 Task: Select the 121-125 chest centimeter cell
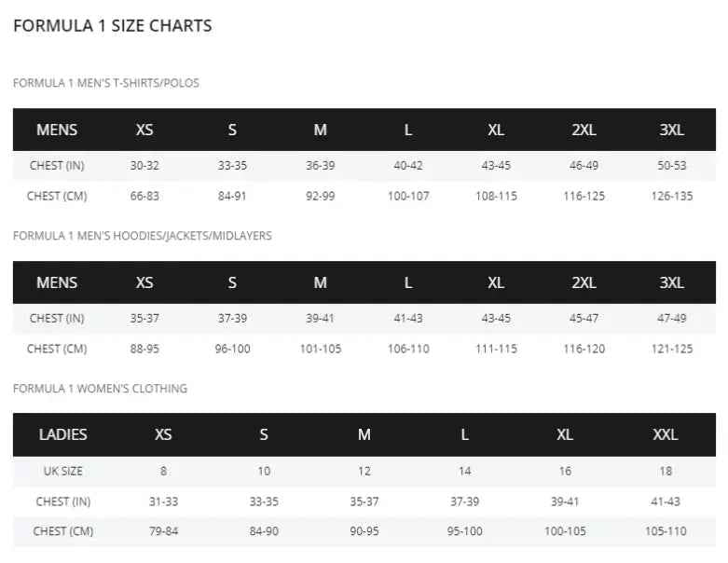pyautogui.click(x=671, y=349)
